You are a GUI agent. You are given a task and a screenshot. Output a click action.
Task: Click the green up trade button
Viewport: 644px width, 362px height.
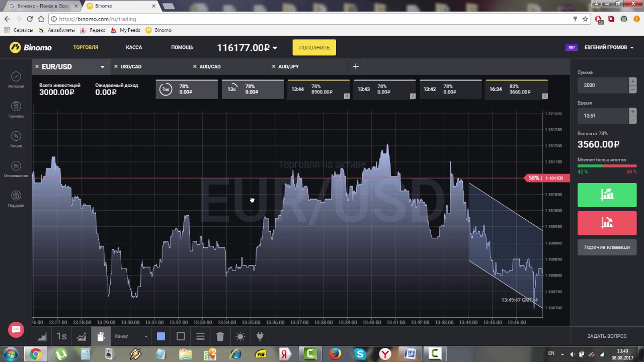pyautogui.click(x=607, y=195)
